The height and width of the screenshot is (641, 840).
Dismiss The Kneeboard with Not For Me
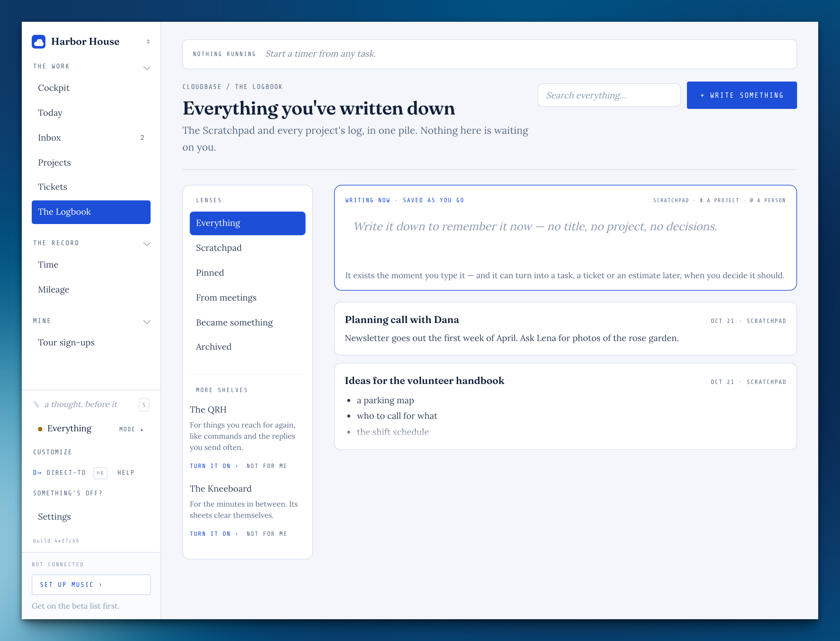(267, 534)
